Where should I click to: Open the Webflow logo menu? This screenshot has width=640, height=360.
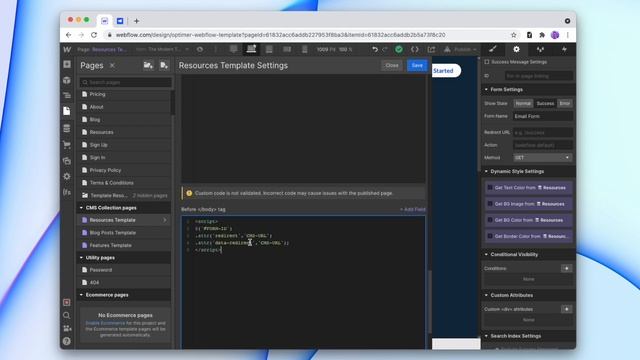67,49
